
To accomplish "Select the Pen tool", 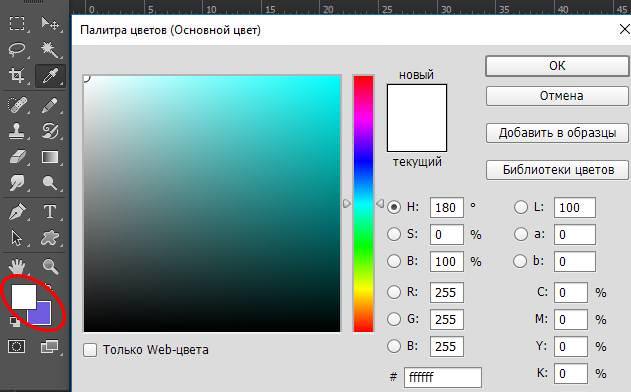I will coord(17,212).
